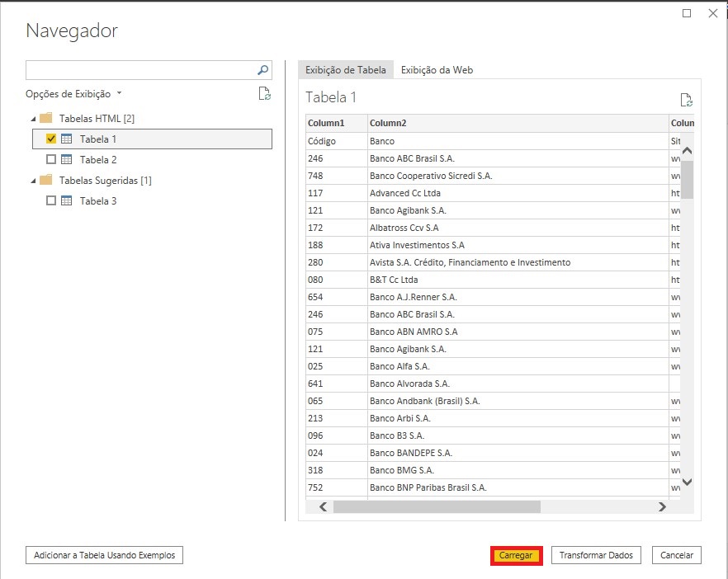This screenshot has height=579, width=728.
Task: Click the Banco ABN AMRO S.A cell
Action: [518, 332]
